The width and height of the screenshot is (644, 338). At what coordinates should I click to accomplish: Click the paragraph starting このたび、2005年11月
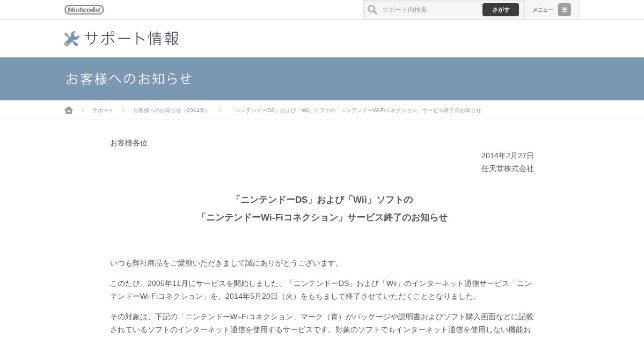[322, 290]
